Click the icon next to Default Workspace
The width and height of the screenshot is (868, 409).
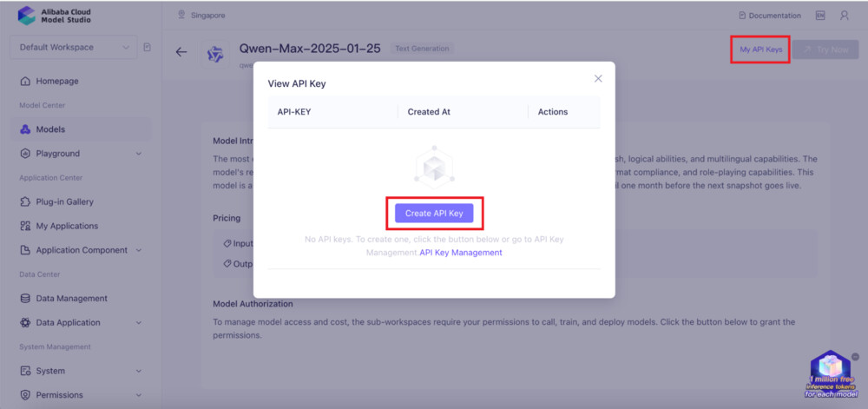point(147,47)
